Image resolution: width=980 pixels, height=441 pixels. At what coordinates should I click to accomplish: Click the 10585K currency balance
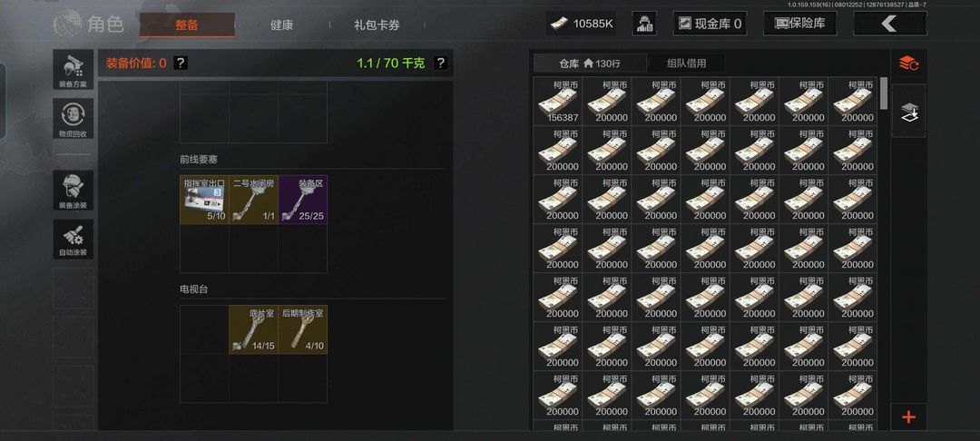click(x=582, y=24)
